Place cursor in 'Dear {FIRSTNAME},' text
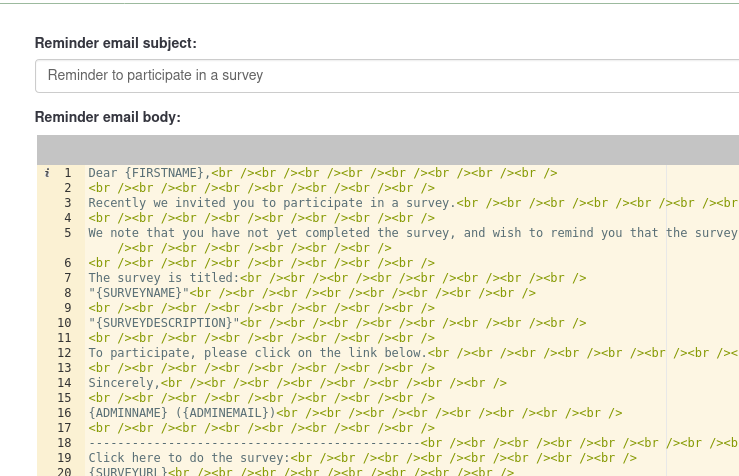 pyautogui.click(x=149, y=173)
